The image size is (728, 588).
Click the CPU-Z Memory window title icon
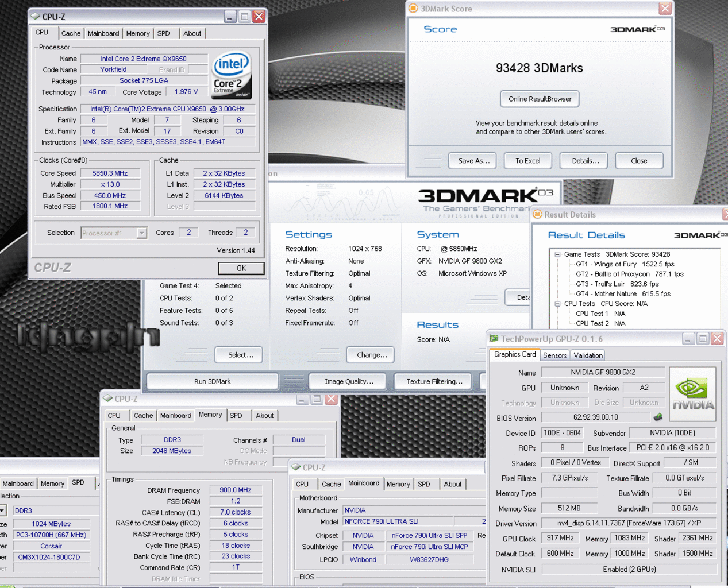[107, 399]
